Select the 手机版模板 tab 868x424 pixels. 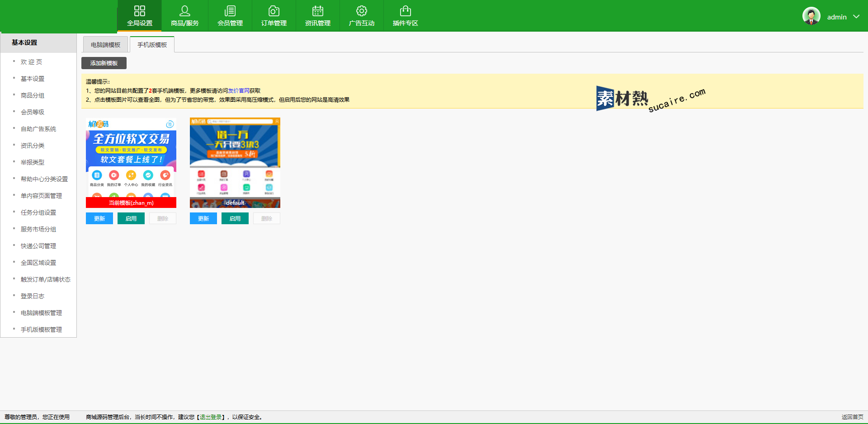(x=152, y=45)
